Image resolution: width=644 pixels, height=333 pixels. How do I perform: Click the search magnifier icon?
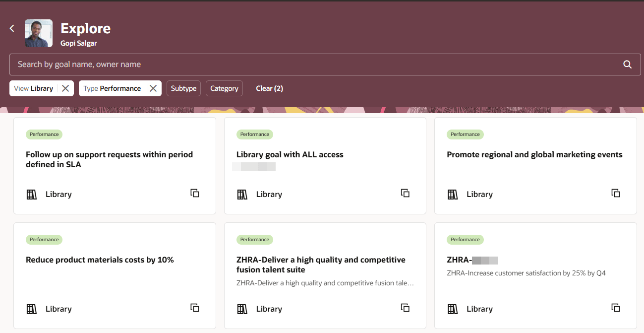pyautogui.click(x=627, y=65)
